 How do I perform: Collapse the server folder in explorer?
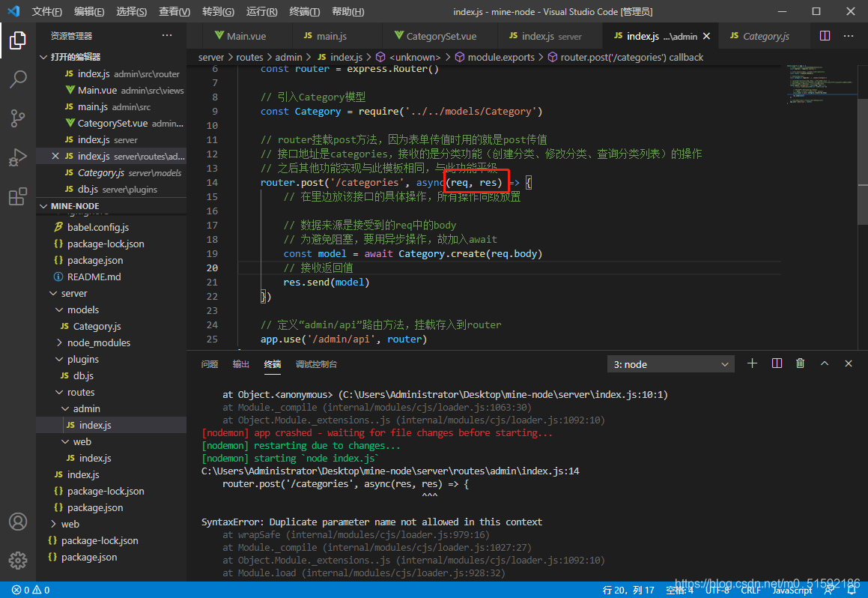(x=73, y=293)
